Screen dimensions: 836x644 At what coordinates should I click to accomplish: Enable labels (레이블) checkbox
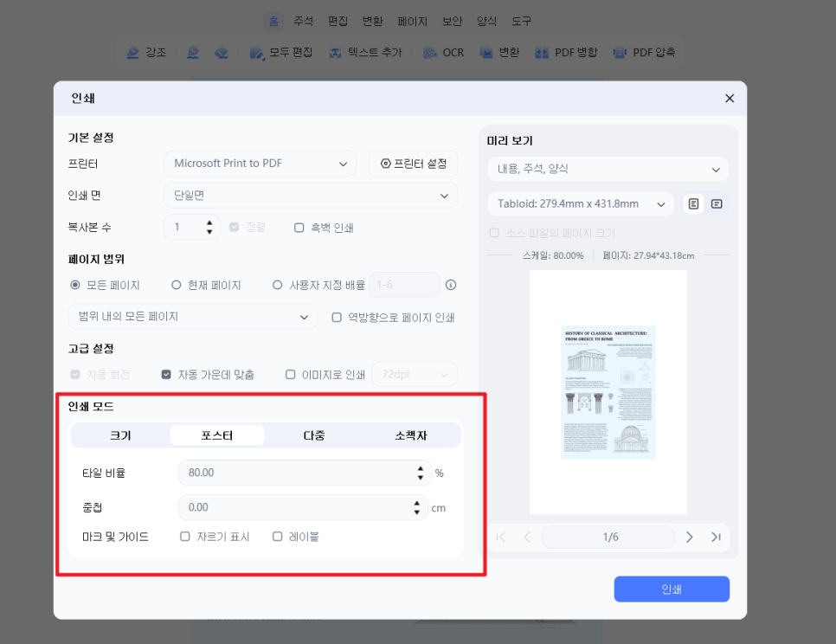(277, 537)
